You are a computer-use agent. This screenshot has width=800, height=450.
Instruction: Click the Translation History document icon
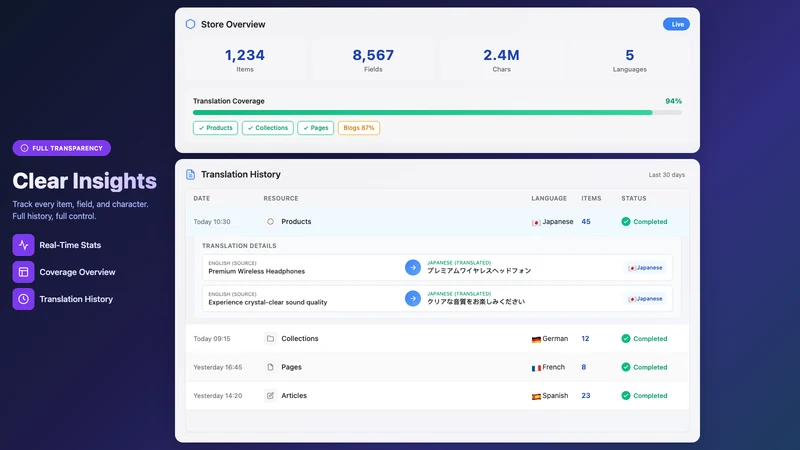(190, 174)
